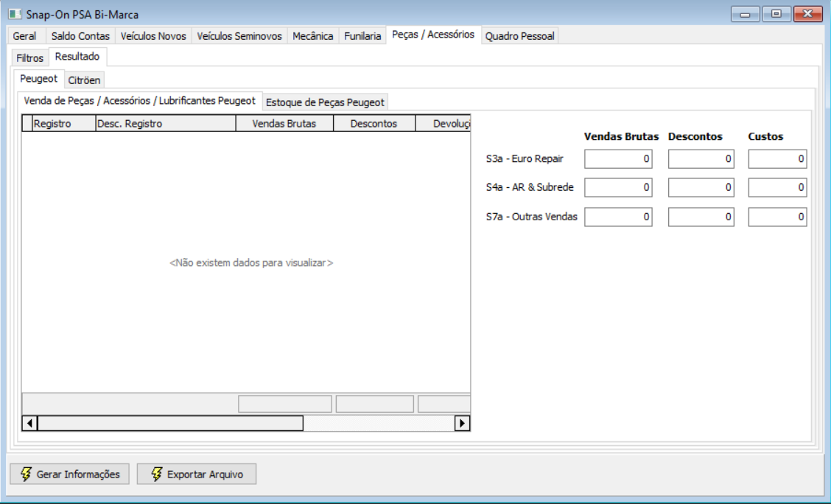Open the Filtros sub-tab
This screenshot has height=504, width=831.
pyautogui.click(x=29, y=57)
